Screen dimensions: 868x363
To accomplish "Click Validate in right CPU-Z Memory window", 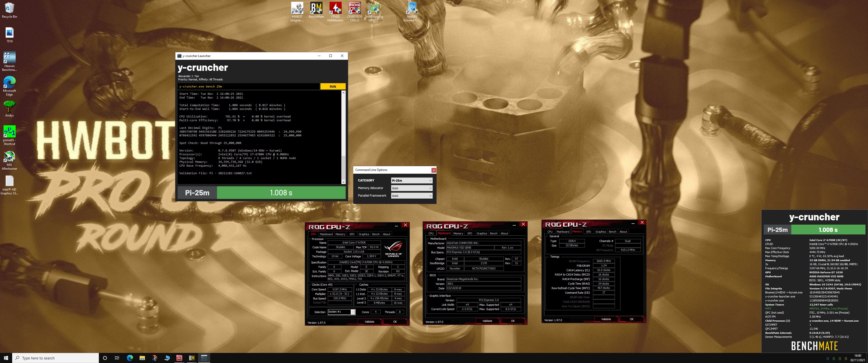I will coord(606,319).
